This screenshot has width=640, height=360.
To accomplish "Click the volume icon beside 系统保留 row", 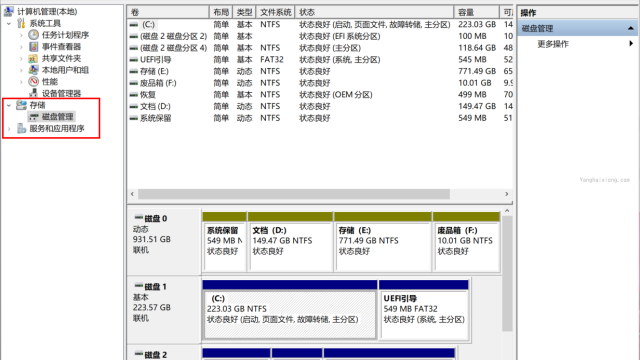I will 133,118.
